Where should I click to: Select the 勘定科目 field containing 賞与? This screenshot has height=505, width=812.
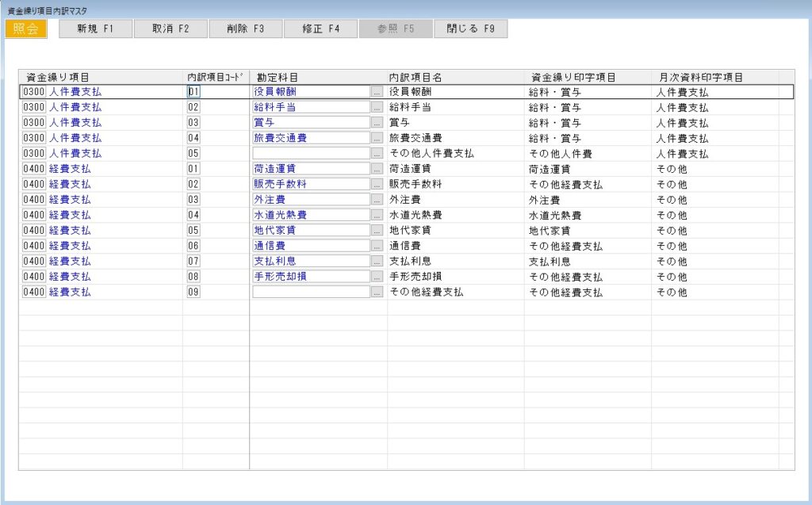[311, 123]
